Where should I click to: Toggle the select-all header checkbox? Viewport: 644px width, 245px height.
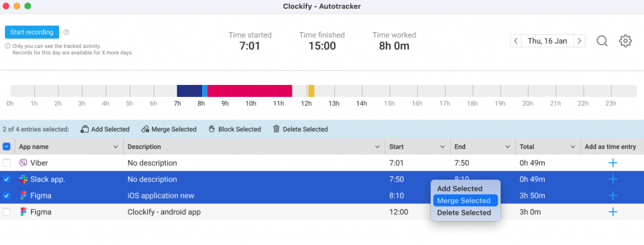pyautogui.click(x=6, y=146)
